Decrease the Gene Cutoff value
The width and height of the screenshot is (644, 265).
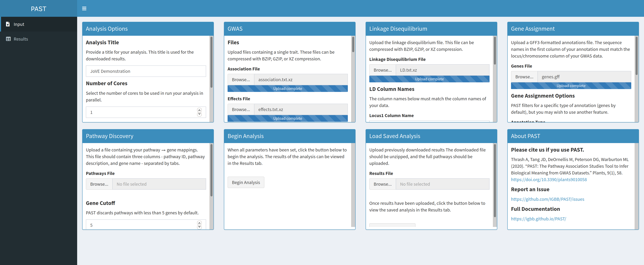pos(199,227)
